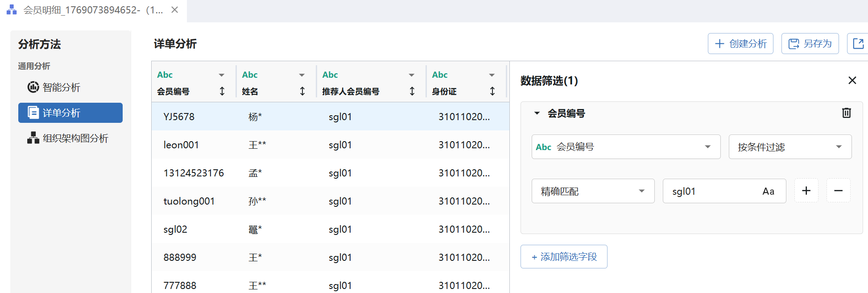868x293 pixels.
Task: Sort the 姓名 column
Action: click(x=302, y=91)
